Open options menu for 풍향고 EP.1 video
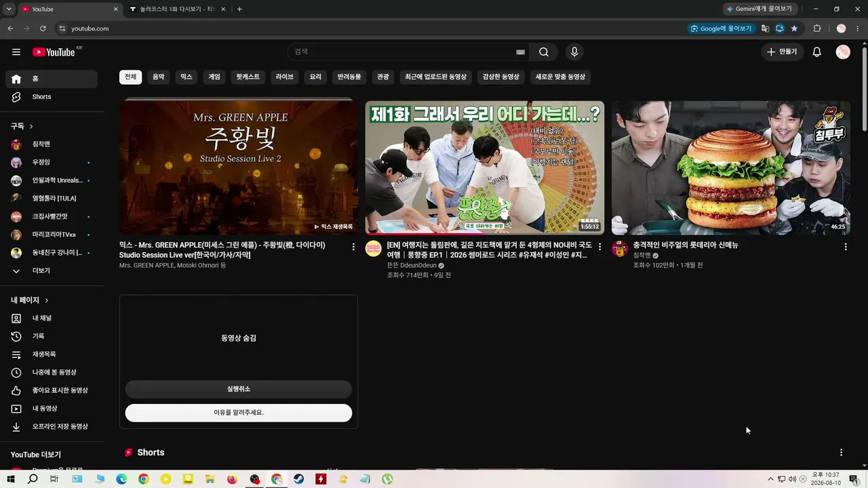Screen dimensions: 868x488 tap(599, 247)
